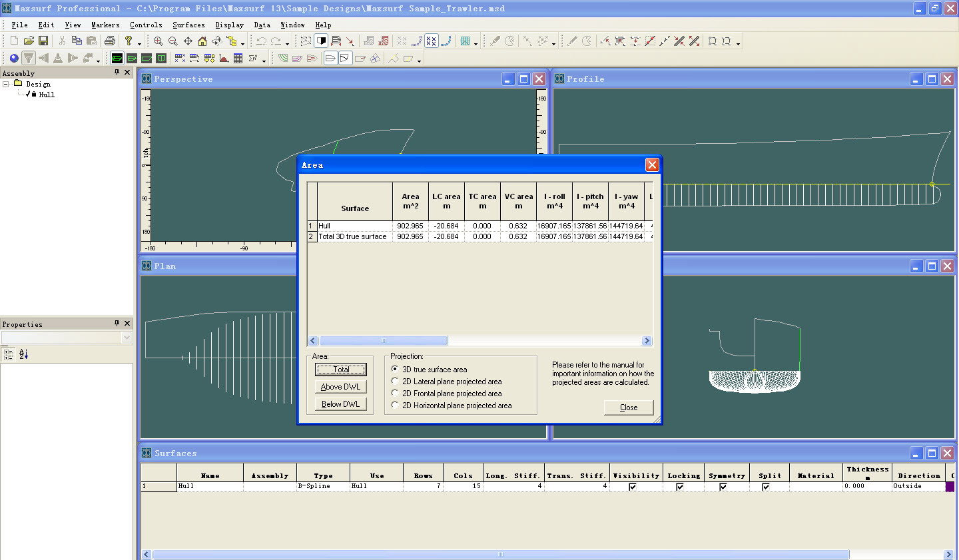Click the Curve of Areas graph icon
The width and height of the screenshot is (959, 560).
click(x=224, y=59)
